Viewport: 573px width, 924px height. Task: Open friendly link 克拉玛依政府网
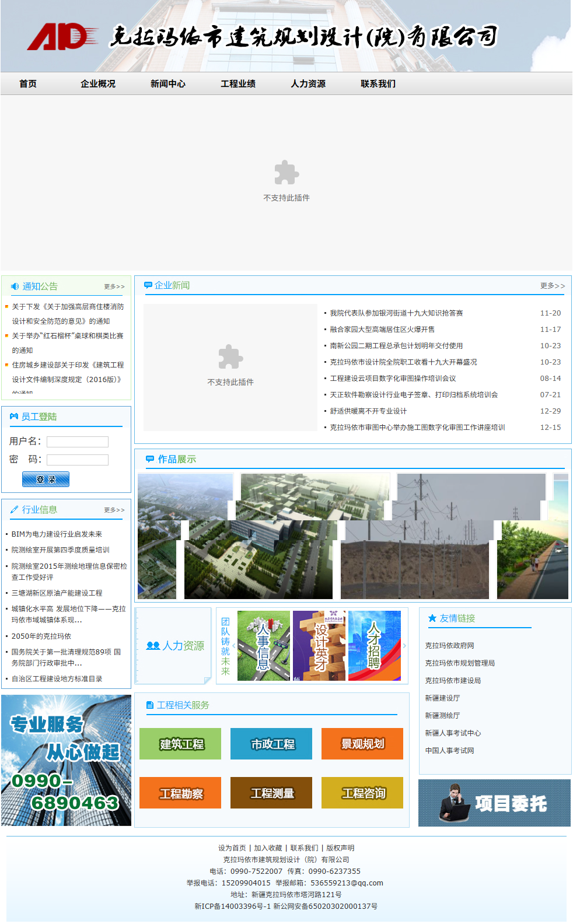coord(449,646)
